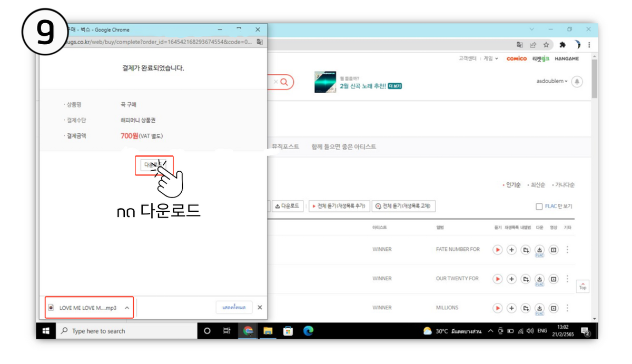Expand the 게임 dropdown menu
Image resolution: width=632 pixels, height=364 pixels.
pos(490,58)
